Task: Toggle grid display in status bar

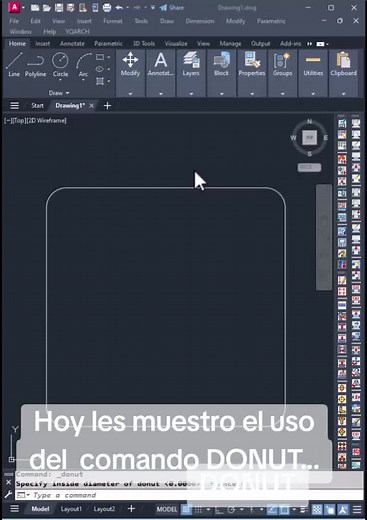Action: (186, 509)
